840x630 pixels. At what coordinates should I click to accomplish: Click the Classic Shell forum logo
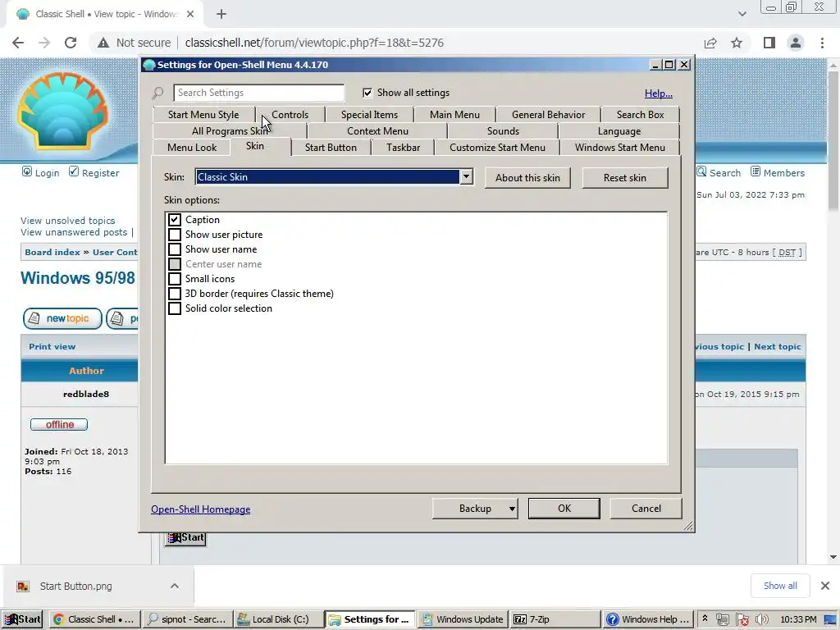[x=62, y=111]
